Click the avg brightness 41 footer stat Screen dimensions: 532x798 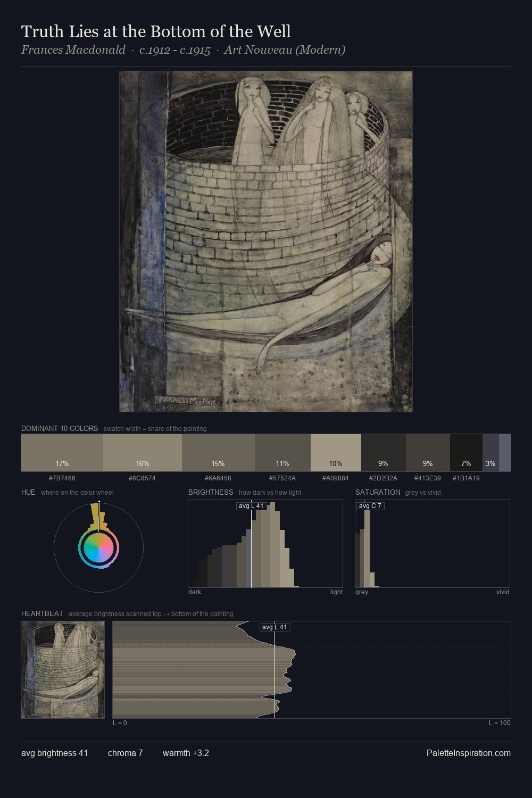pos(55,753)
